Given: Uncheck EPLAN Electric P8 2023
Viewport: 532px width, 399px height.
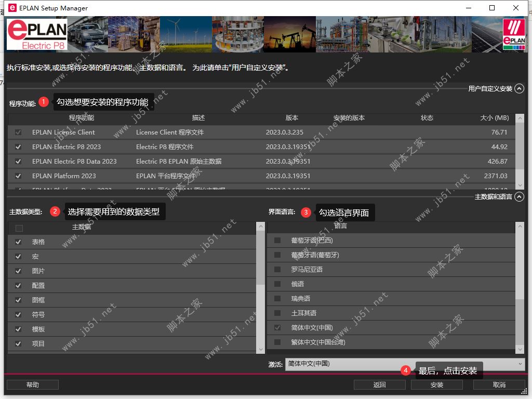Looking at the screenshot, I should 18,147.
